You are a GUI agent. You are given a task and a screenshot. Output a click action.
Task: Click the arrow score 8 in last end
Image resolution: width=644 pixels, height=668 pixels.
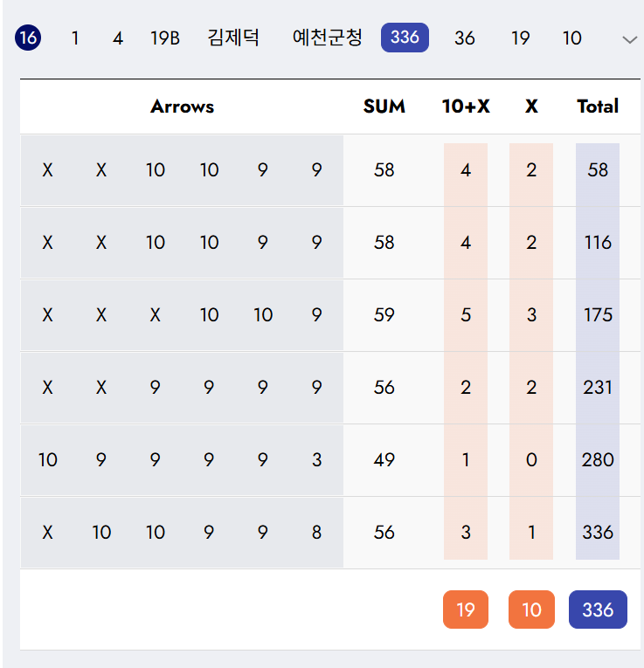click(x=316, y=533)
